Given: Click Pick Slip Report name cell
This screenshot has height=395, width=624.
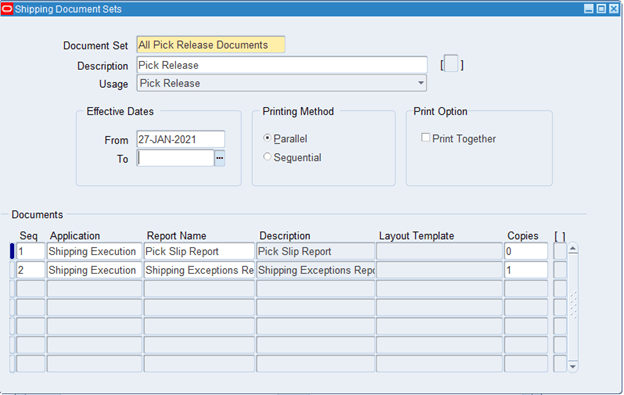Looking at the screenshot, I should [199, 251].
